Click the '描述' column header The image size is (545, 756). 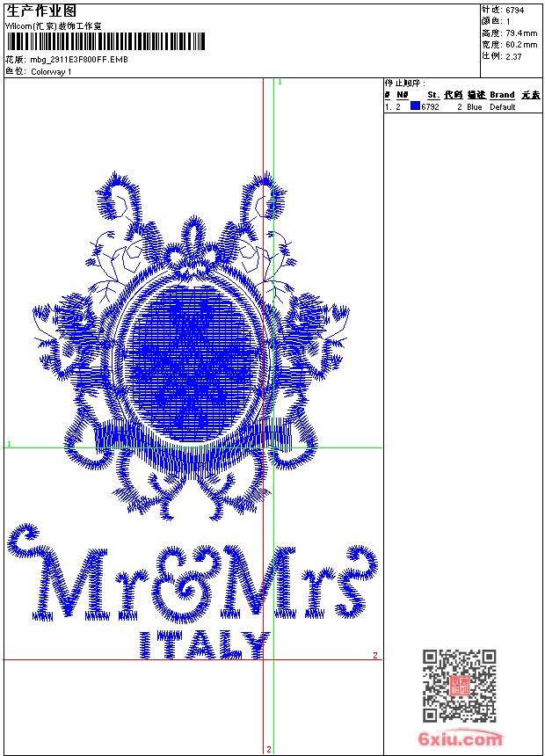(476, 95)
